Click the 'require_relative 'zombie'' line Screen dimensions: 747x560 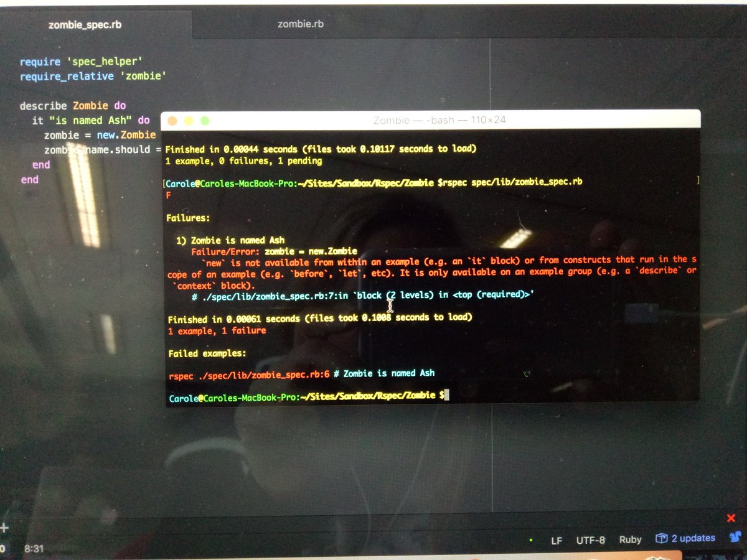click(x=93, y=77)
